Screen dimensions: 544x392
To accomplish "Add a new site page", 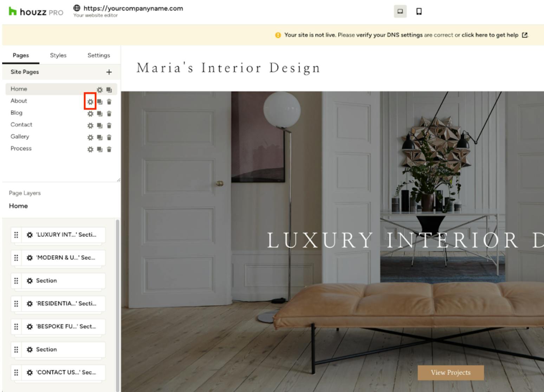I will coord(109,72).
